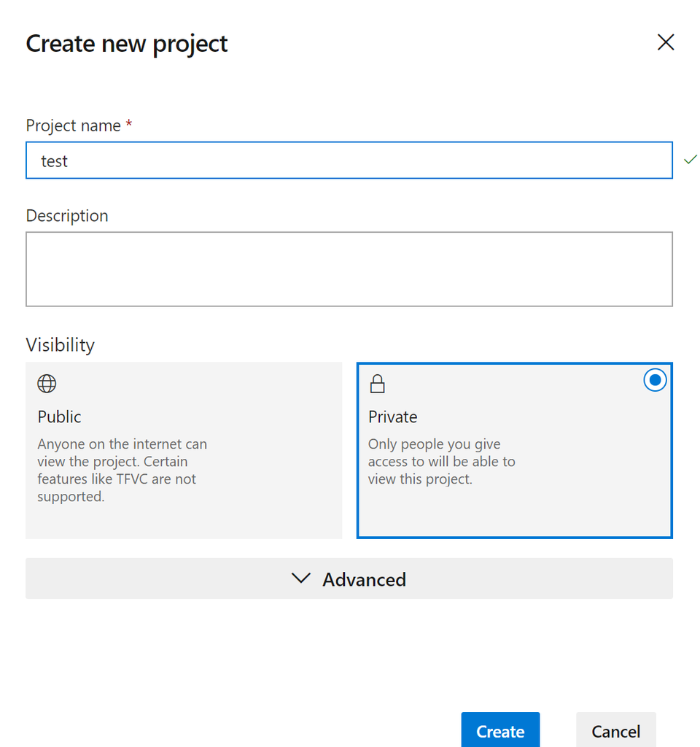Click the green validation checkmark icon
The height and width of the screenshot is (747, 700).
click(691, 159)
